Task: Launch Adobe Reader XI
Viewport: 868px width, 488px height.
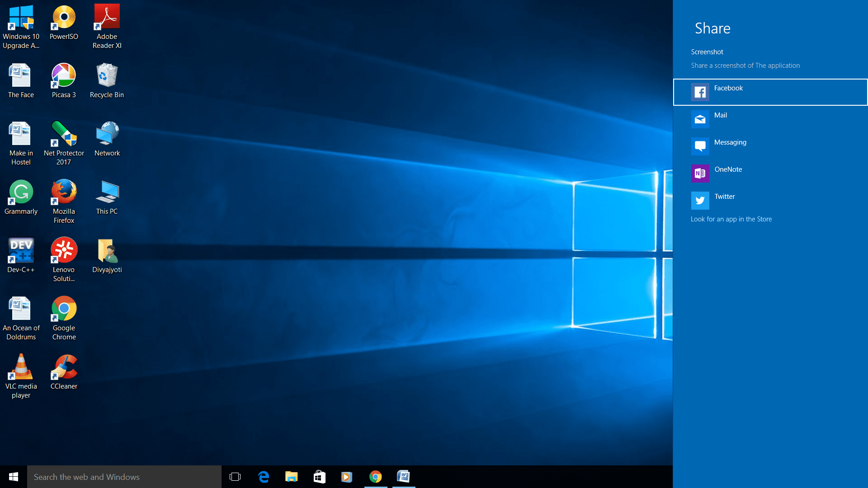Action: click(107, 24)
